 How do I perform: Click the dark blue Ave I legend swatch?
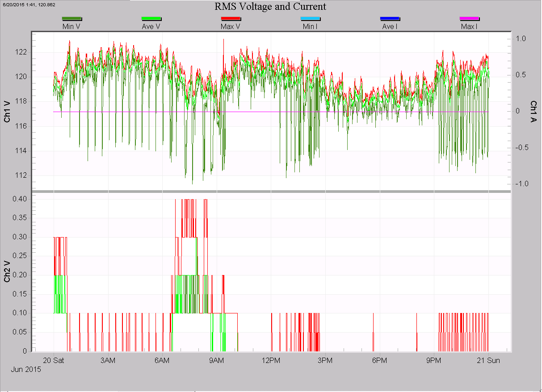click(x=390, y=19)
